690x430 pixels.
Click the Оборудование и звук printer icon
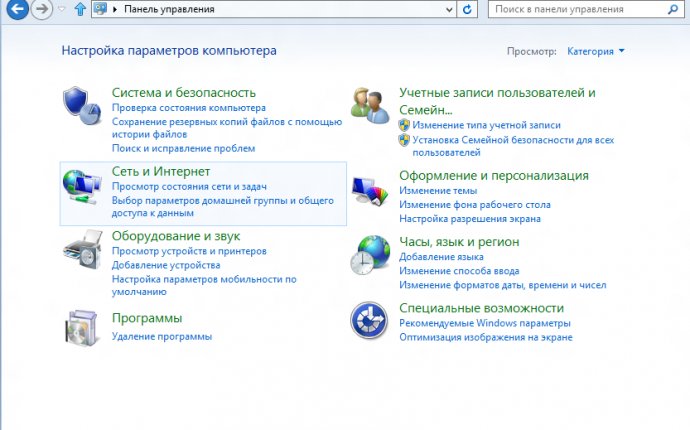pos(82,249)
